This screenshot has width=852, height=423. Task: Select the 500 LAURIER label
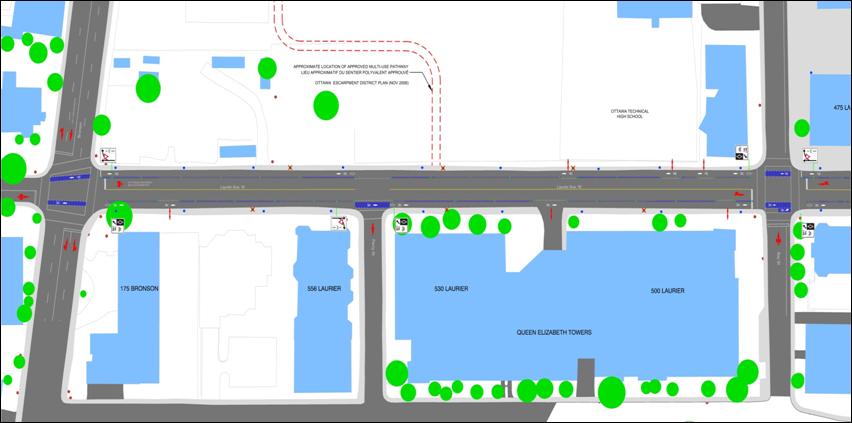pyautogui.click(x=667, y=291)
